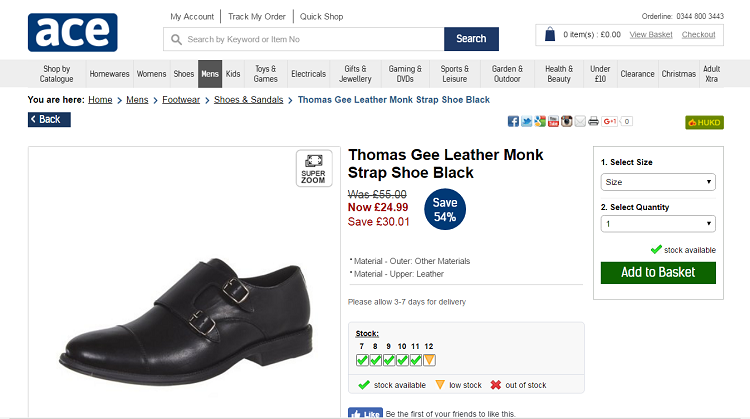Click the Twitter share icon

(x=526, y=121)
